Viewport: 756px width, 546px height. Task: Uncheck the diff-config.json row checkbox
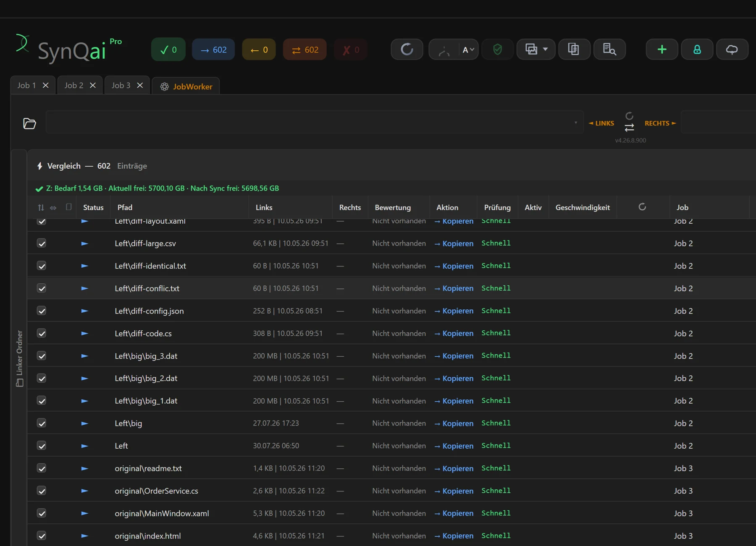(42, 311)
